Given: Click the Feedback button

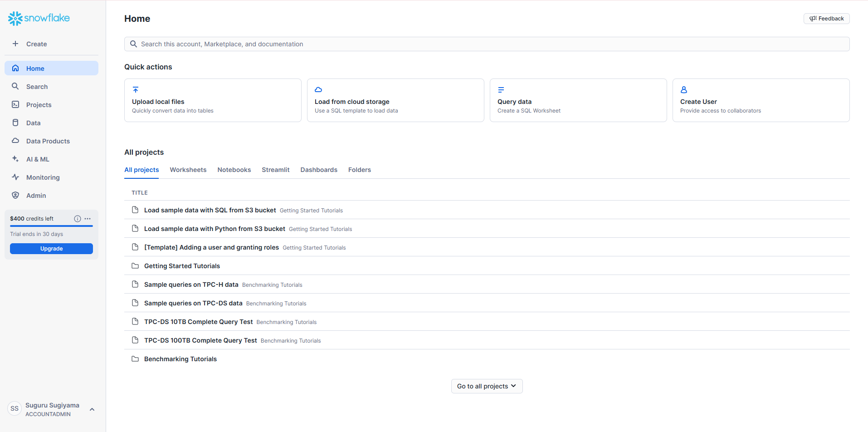Looking at the screenshot, I should pyautogui.click(x=826, y=19).
